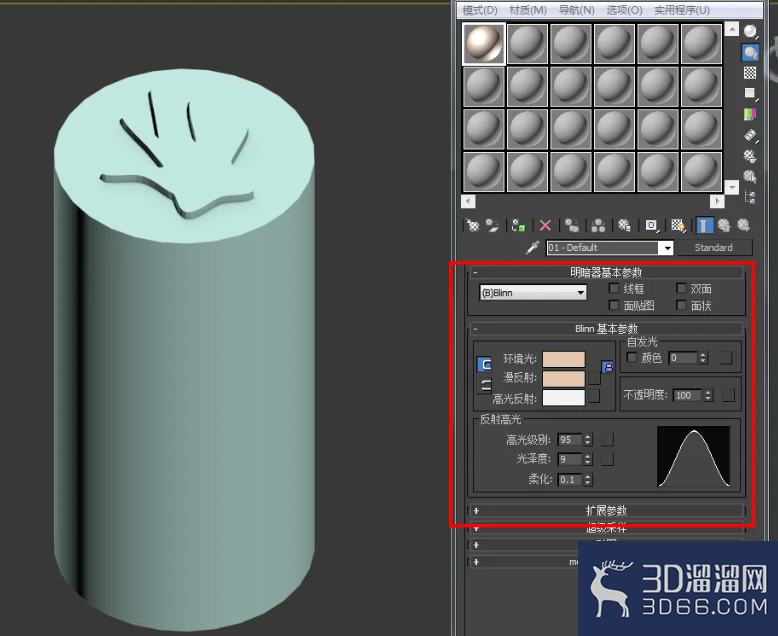Image resolution: width=778 pixels, height=636 pixels.
Task: Click the 光泽度 map button
Action: [x=607, y=459]
